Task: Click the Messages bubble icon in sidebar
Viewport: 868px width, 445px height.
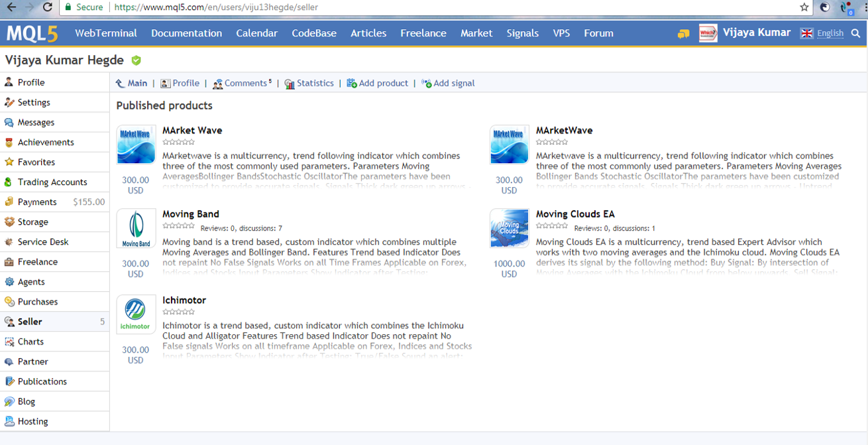Action: pos(9,122)
